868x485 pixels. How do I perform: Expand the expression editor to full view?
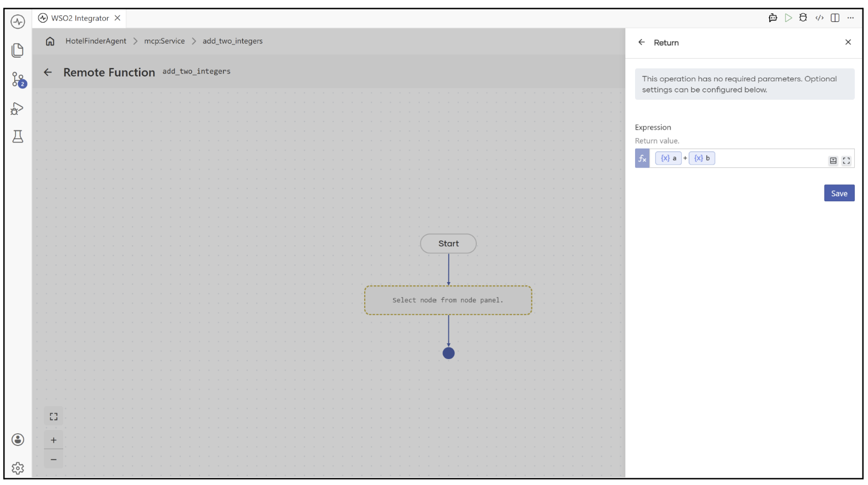tap(847, 161)
